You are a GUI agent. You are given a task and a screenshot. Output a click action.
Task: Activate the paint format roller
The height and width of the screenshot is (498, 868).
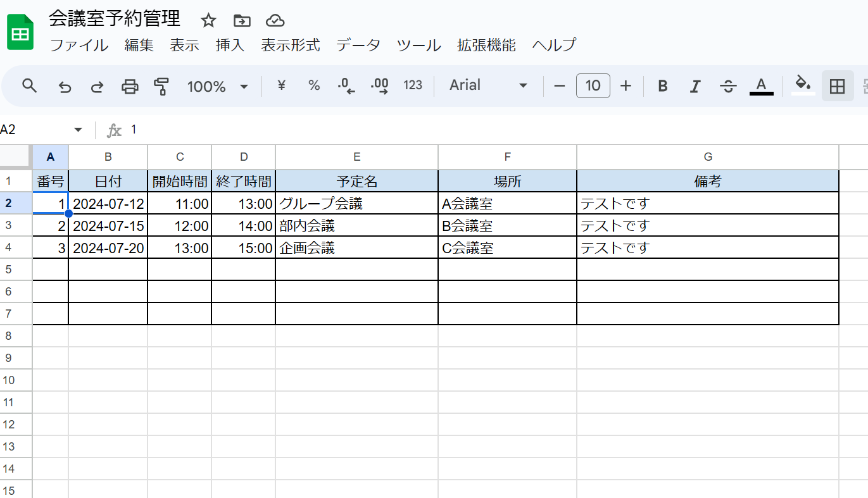(162, 86)
